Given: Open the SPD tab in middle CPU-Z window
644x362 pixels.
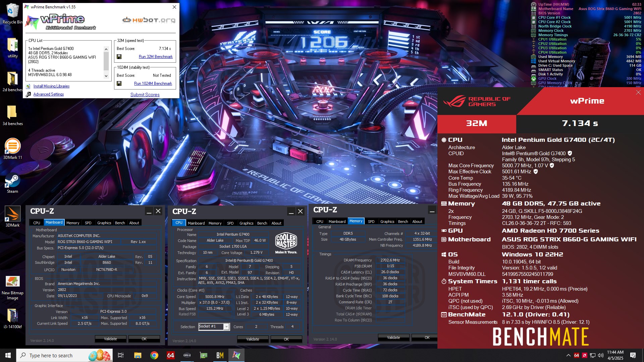Looking at the screenshot, I should click(230, 223).
